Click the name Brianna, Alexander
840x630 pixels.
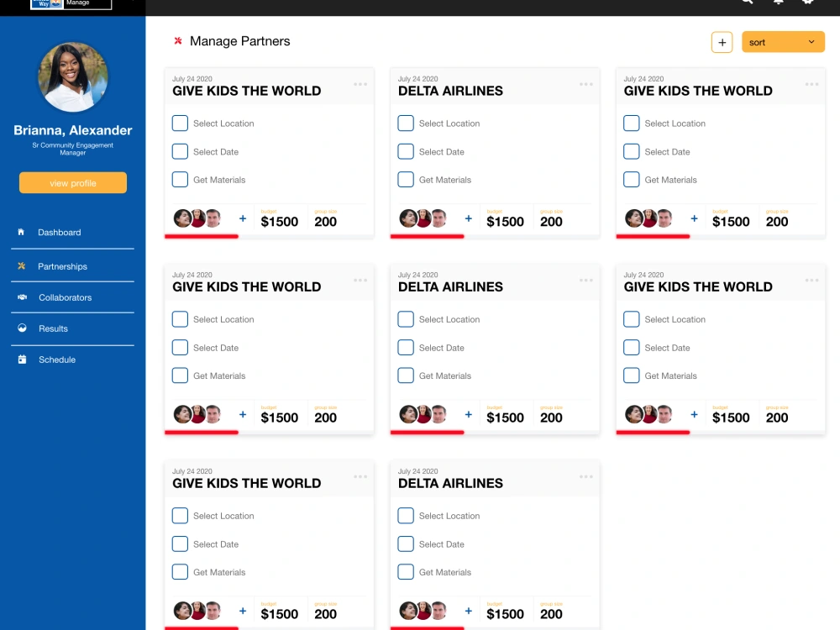point(73,130)
